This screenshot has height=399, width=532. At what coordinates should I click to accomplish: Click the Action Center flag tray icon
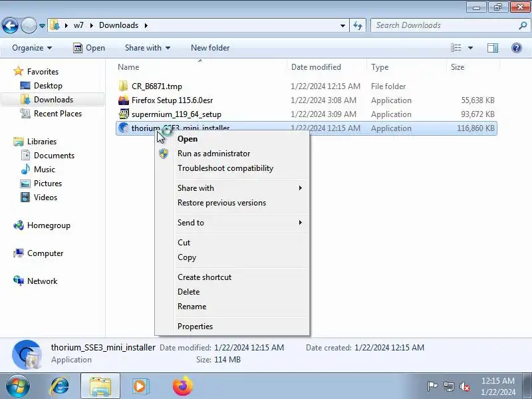tap(432, 386)
